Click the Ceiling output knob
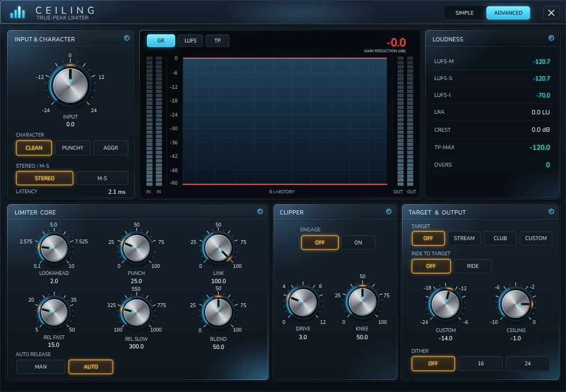Screen dimensions: 566x392 click(x=515, y=304)
